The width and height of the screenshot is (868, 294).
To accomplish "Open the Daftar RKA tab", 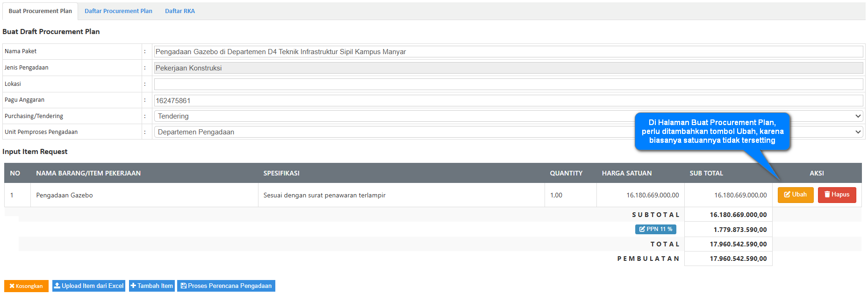I will 179,11.
